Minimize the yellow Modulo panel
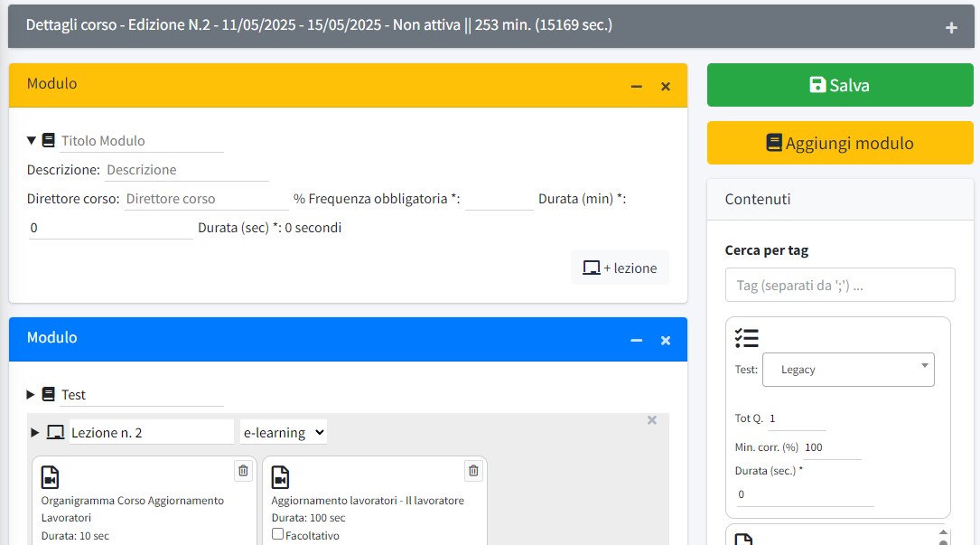980x545 pixels. pos(637,86)
